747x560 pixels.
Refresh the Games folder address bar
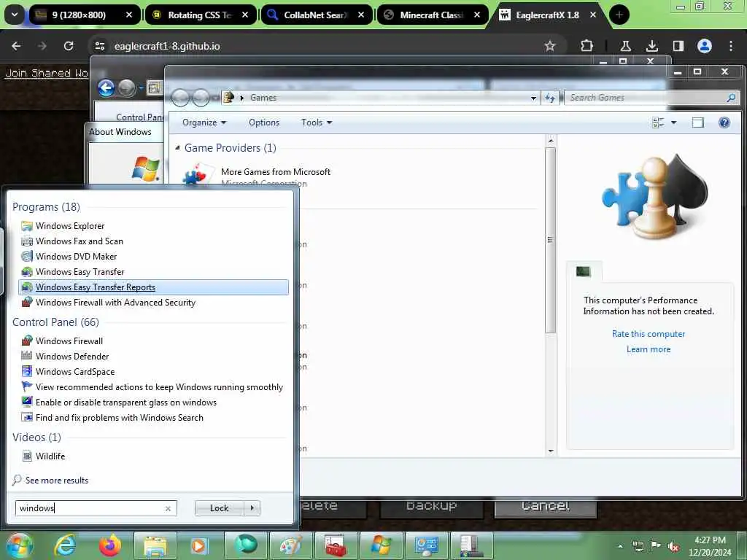pyautogui.click(x=550, y=98)
